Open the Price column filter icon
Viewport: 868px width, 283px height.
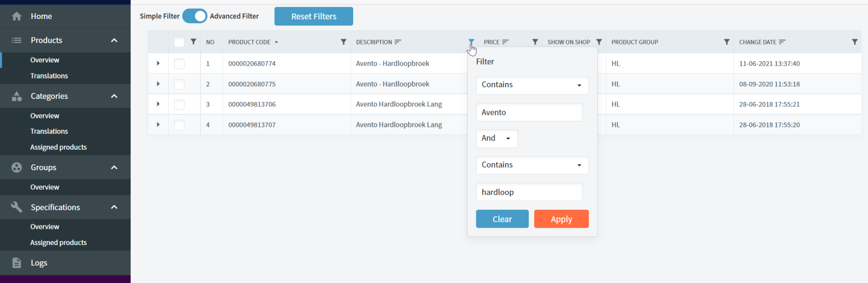[535, 42]
